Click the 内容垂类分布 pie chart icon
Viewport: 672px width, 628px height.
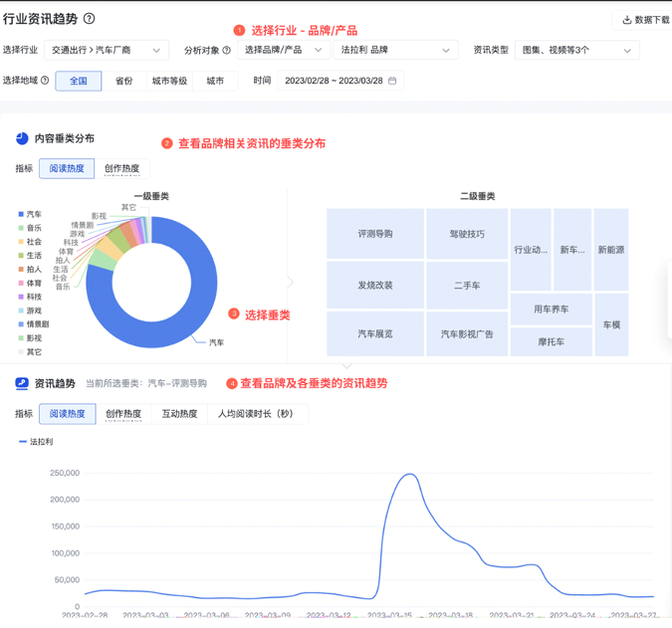click(x=22, y=139)
